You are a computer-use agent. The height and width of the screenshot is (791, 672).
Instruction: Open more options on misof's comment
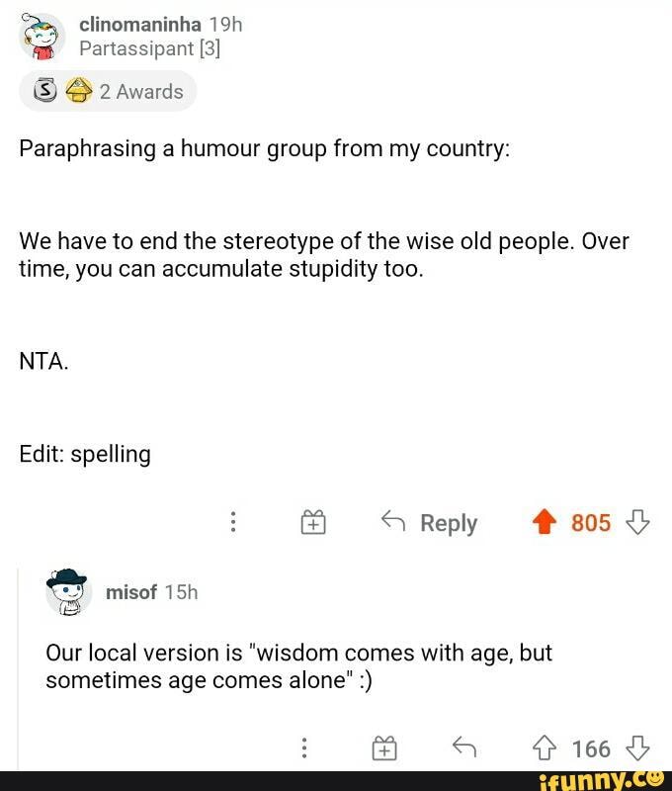click(x=304, y=748)
